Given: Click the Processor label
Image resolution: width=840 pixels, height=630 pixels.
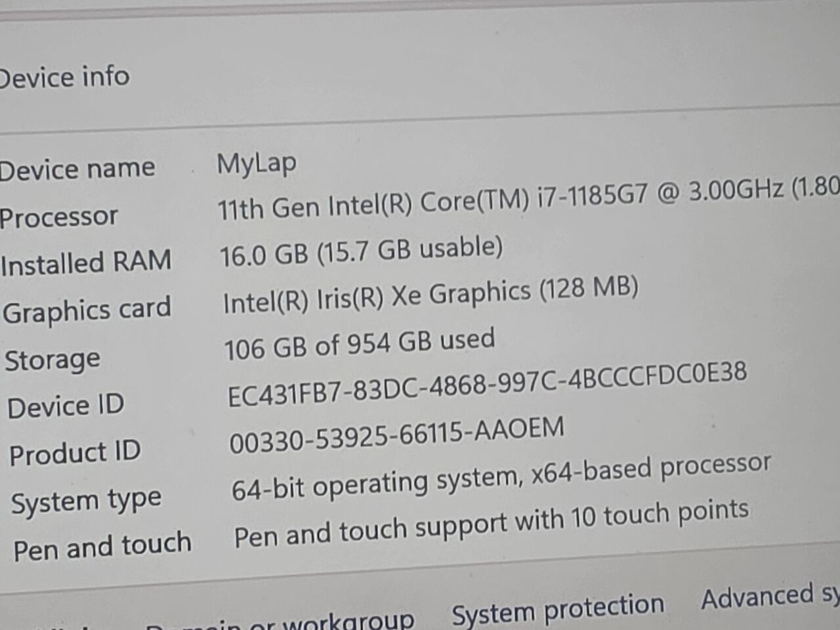Looking at the screenshot, I should [x=59, y=217].
